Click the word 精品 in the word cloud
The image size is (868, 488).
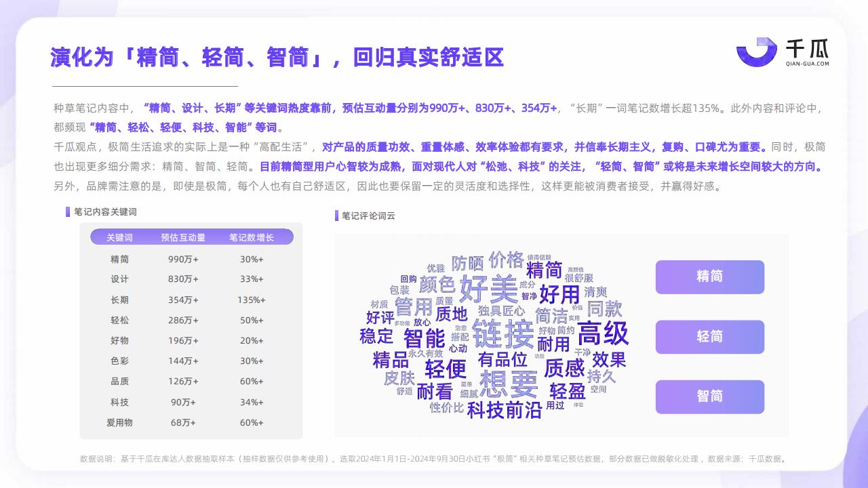point(391,360)
